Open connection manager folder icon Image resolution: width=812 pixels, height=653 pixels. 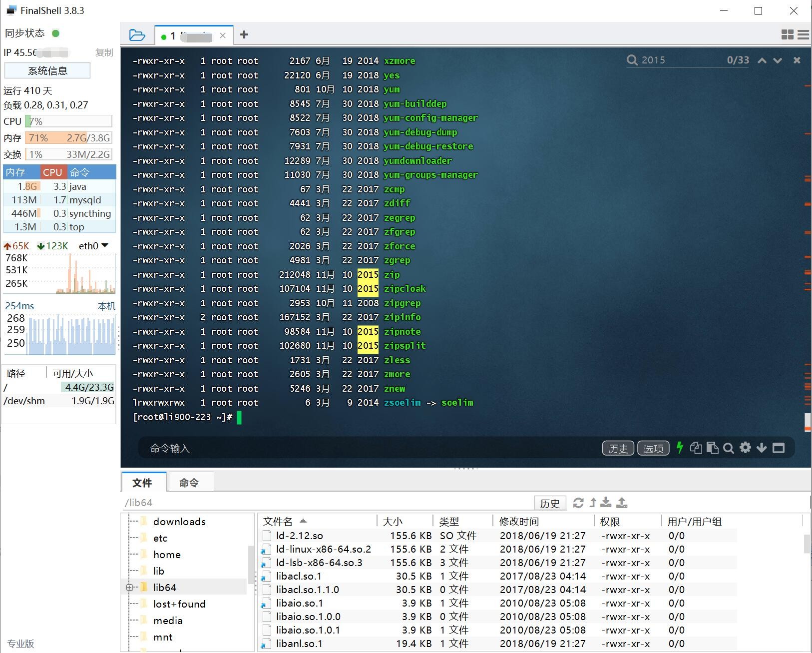(x=136, y=34)
